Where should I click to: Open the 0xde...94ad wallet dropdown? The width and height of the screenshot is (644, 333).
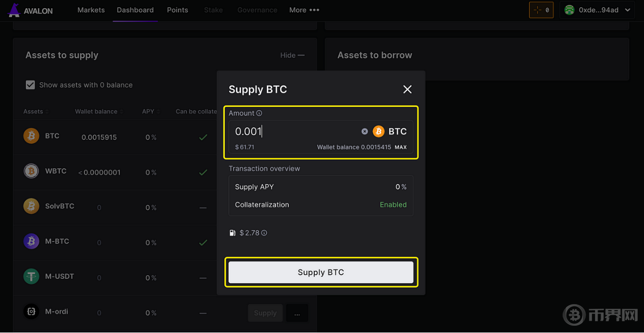click(x=597, y=10)
